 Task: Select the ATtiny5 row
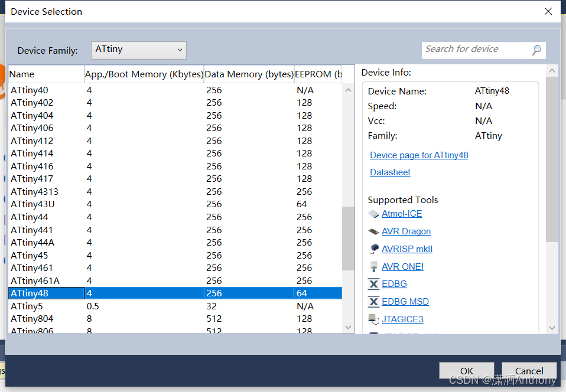click(175, 306)
